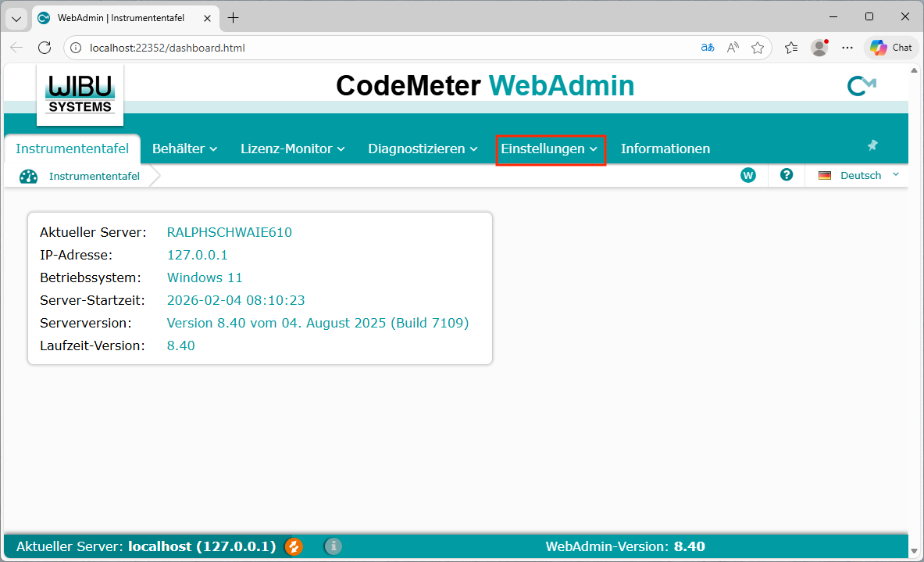Click the orange server switch icon
This screenshot has width=924, height=562.
pos(294,546)
